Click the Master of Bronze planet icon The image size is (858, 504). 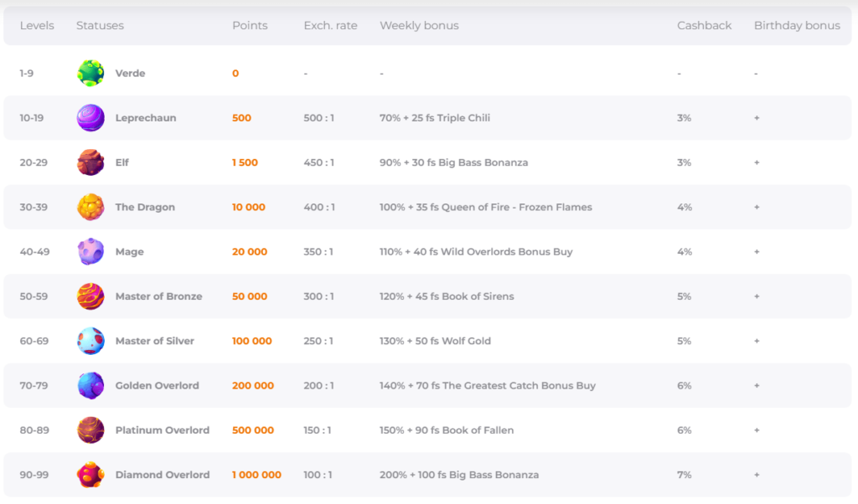pos(90,296)
